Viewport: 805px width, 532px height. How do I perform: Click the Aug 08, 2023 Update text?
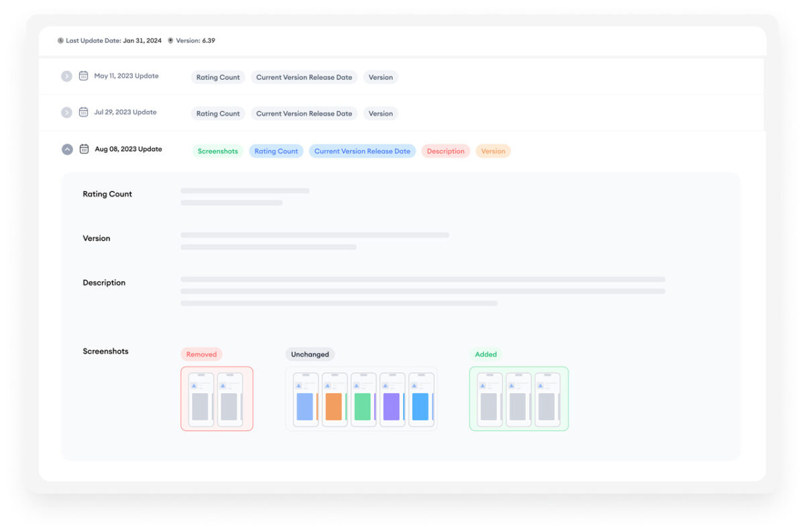point(128,149)
